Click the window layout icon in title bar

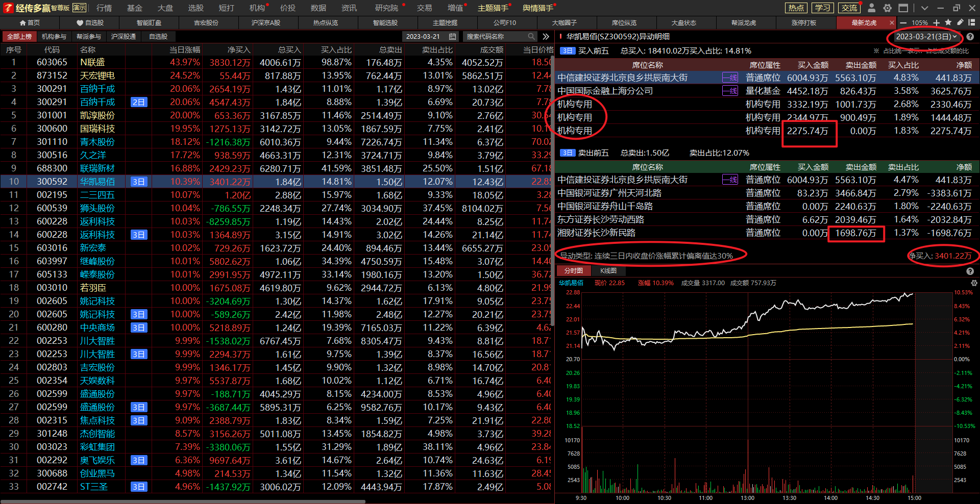click(x=903, y=8)
